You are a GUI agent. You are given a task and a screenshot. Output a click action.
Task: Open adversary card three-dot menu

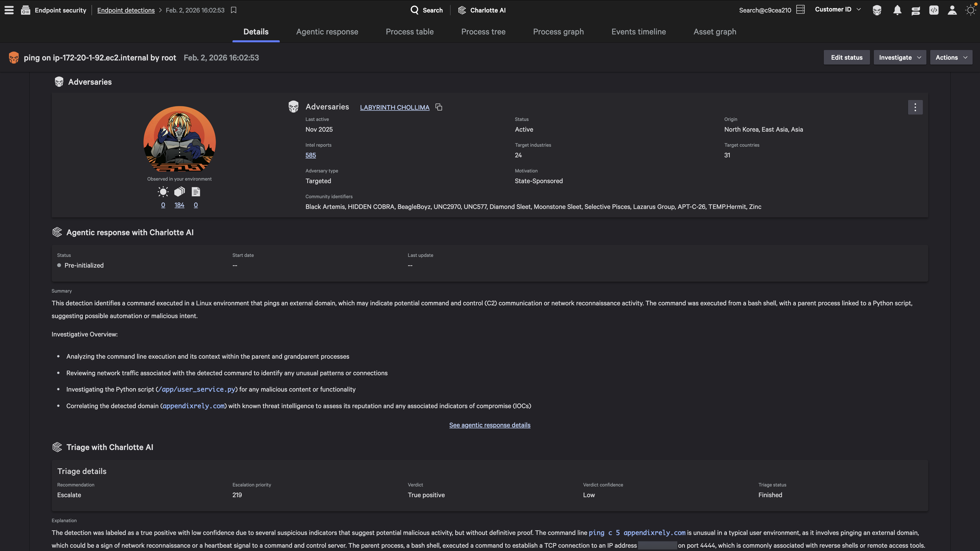pos(915,107)
